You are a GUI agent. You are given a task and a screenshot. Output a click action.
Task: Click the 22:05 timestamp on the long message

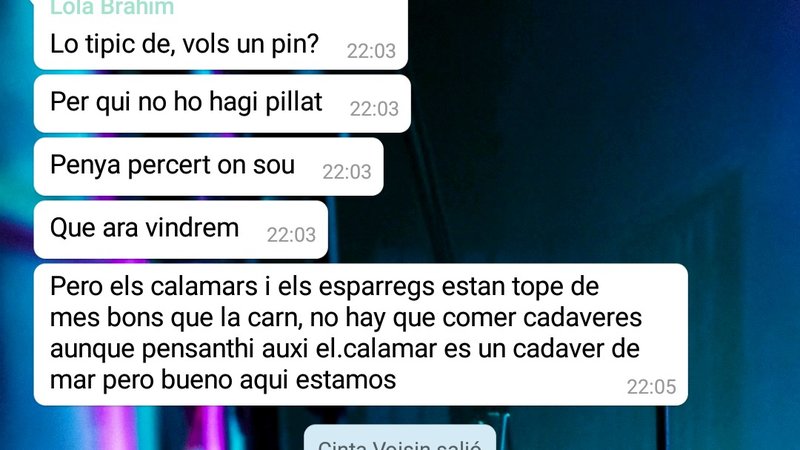click(651, 387)
